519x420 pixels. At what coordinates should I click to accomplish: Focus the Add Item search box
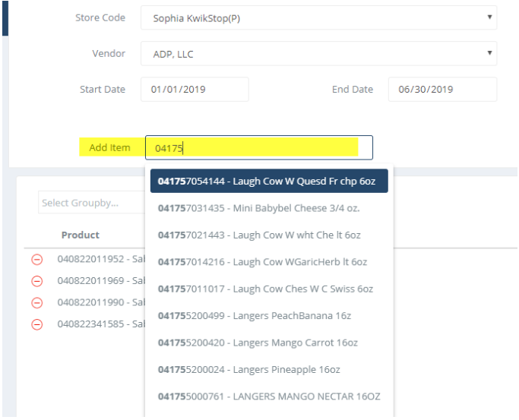click(x=259, y=147)
